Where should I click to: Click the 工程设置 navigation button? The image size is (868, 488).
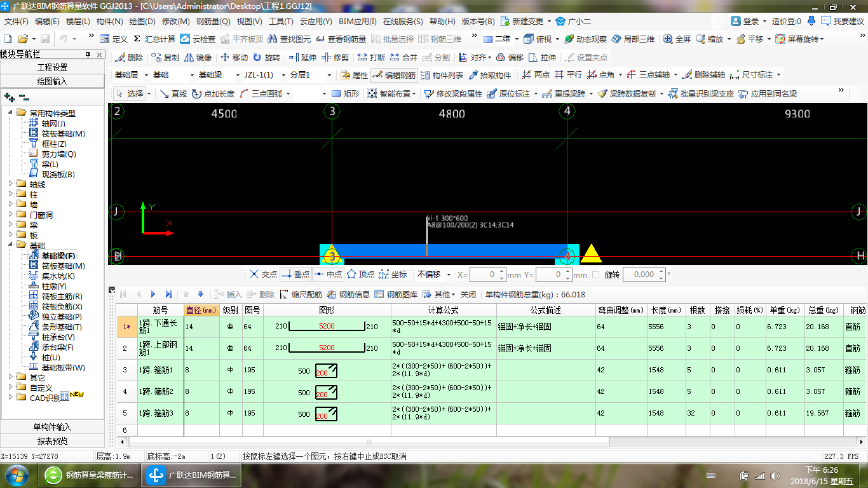(52, 67)
